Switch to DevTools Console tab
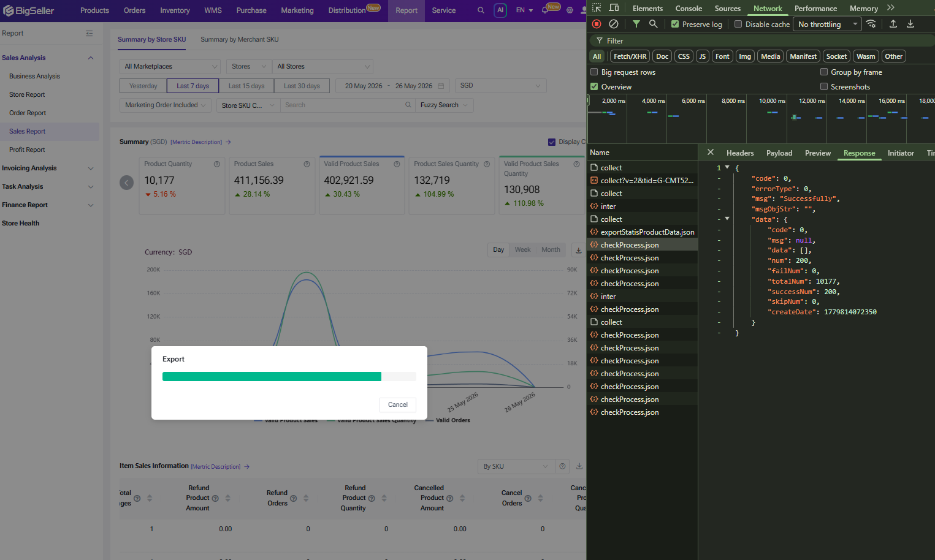Screen dimensions: 935x560 click(689, 9)
